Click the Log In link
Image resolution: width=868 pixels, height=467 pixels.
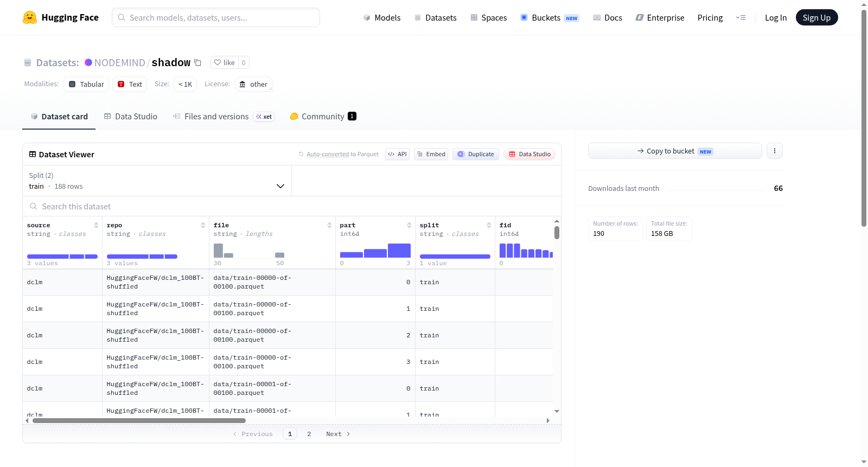[x=776, y=18]
